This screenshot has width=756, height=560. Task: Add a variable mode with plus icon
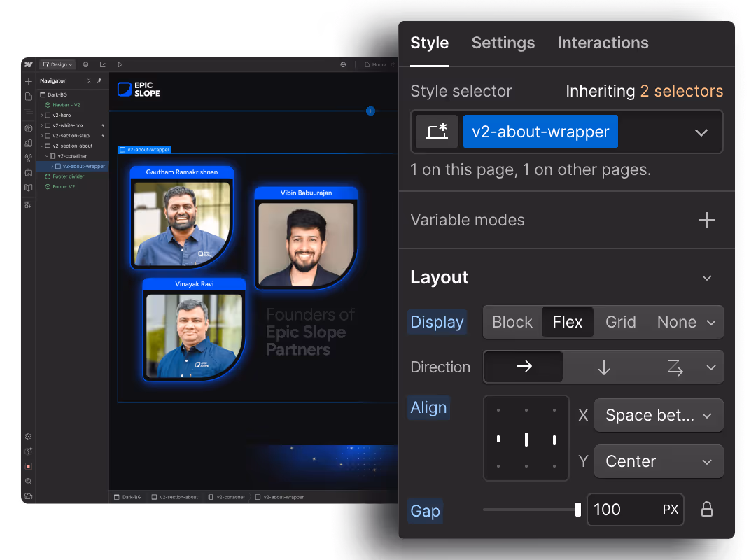point(707,220)
